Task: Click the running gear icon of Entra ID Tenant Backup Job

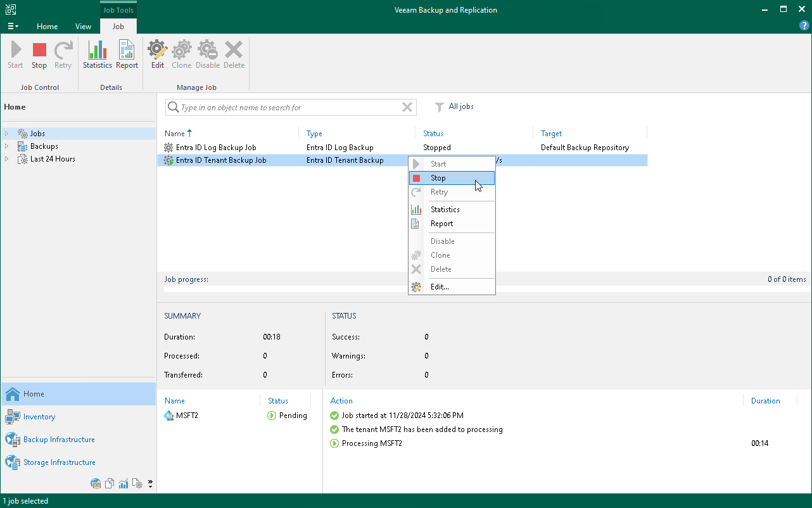Action: [x=168, y=160]
